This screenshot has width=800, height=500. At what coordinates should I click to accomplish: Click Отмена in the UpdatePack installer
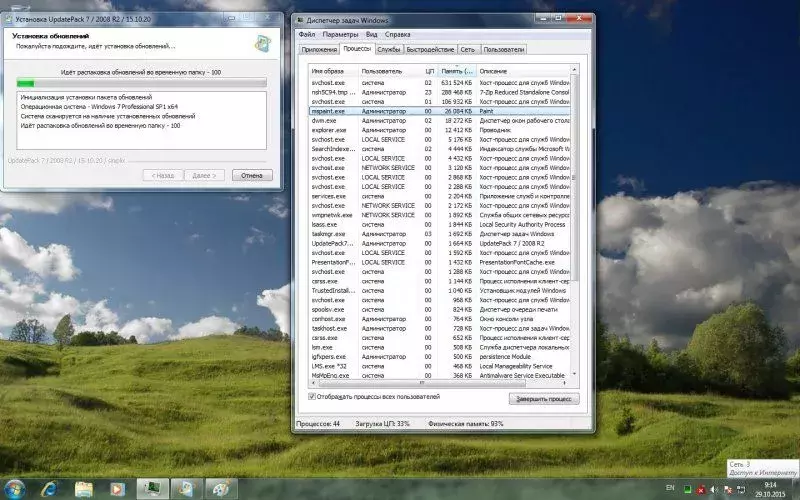[252, 175]
